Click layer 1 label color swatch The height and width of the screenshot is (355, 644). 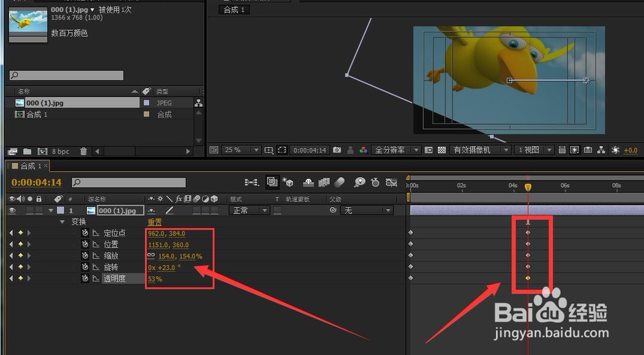(61, 210)
